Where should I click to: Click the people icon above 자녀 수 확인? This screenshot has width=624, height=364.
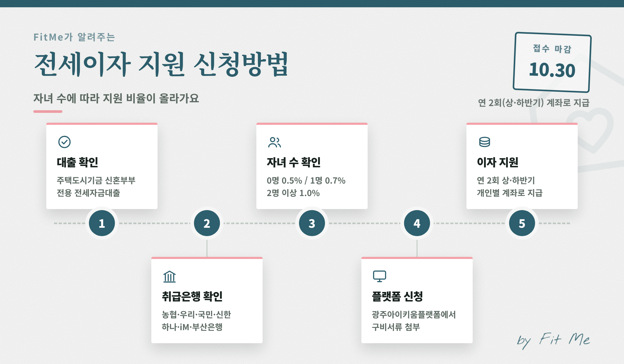tap(275, 142)
